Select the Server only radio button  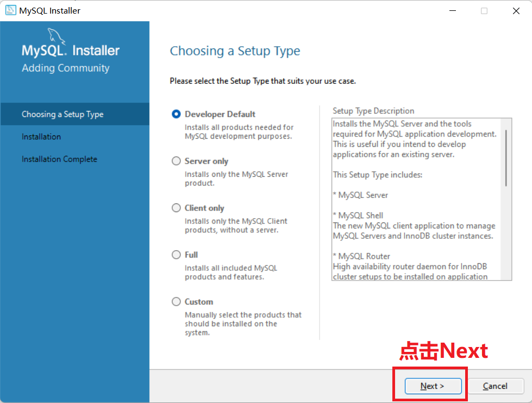176,161
